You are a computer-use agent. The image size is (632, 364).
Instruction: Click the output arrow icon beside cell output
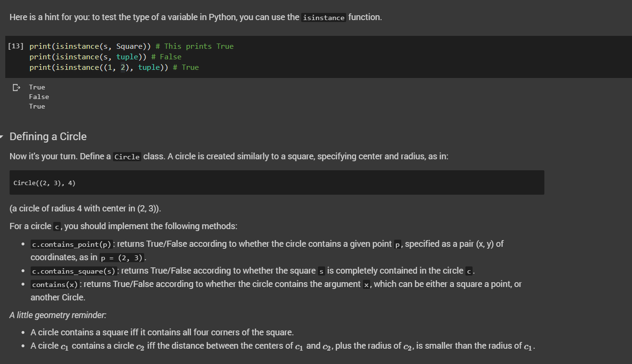(x=17, y=88)
